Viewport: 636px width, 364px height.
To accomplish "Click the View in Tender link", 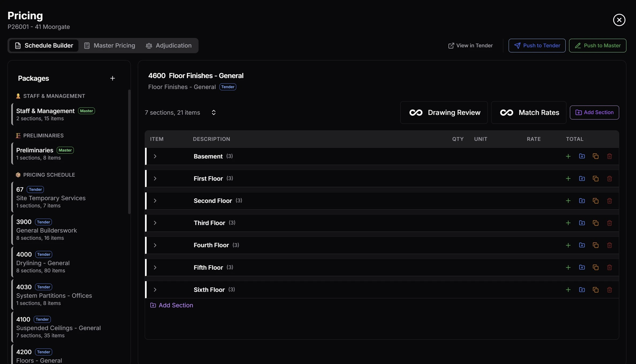I will coord(470,46).
